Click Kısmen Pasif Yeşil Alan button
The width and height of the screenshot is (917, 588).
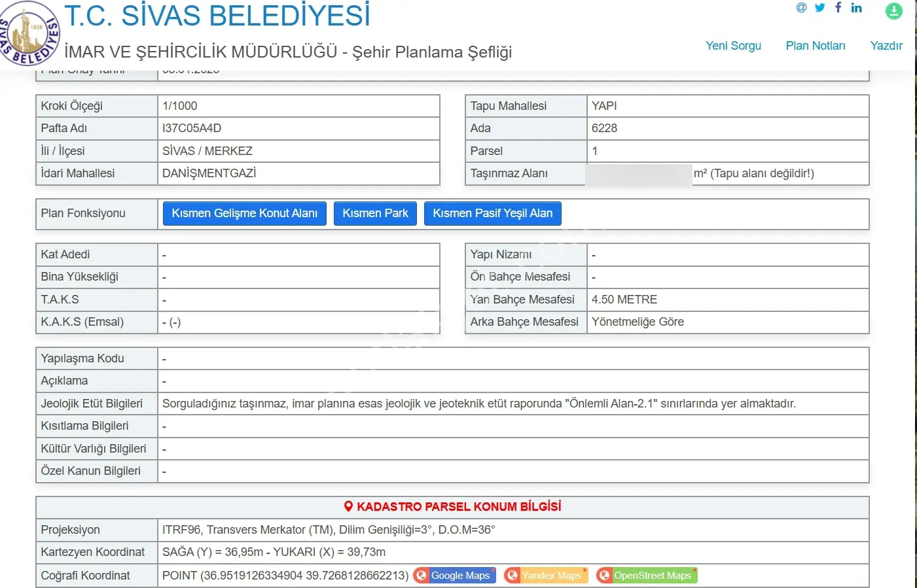click(493, 213)
